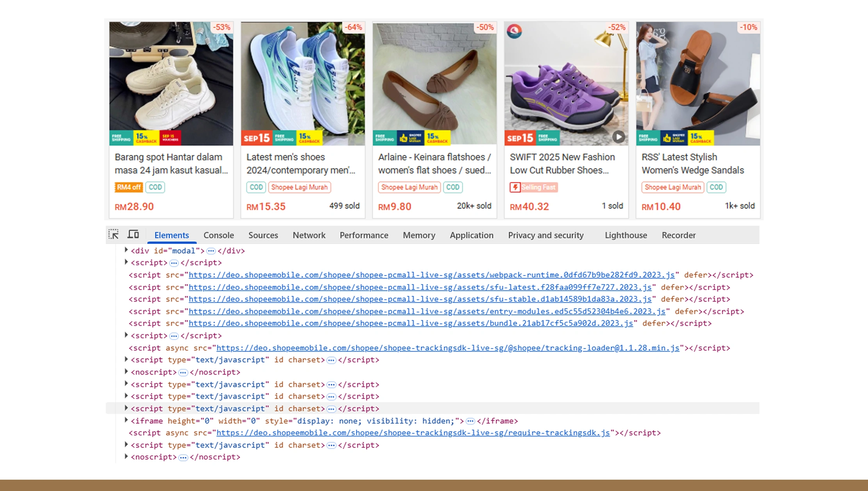Expand the last noscript node arrow
The image size is (868, 491).
pos(126,456)
